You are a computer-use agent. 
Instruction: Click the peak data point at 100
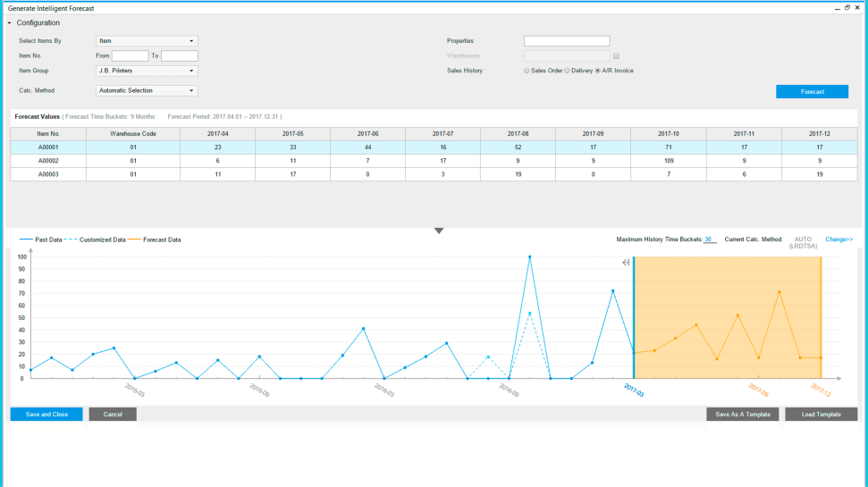coord(529,257)
